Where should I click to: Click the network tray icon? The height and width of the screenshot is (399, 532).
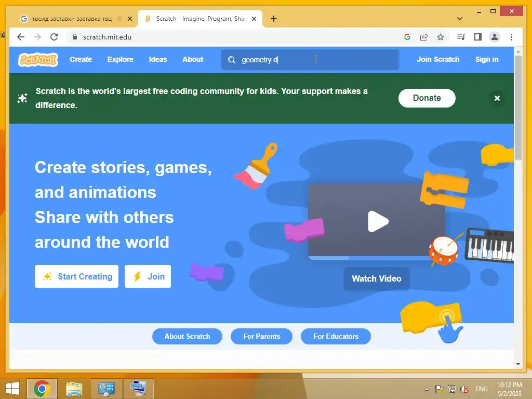click(x=451, y=389)
